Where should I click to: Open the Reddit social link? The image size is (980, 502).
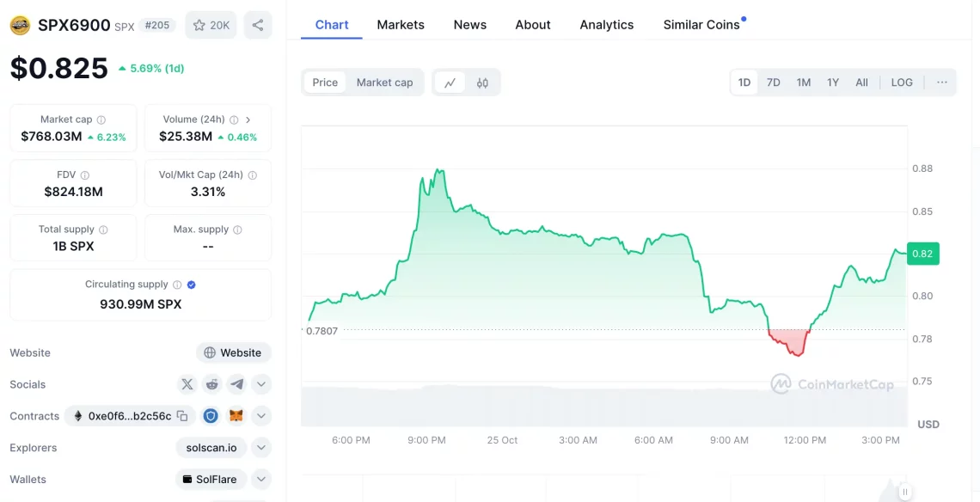(x=211, y=384)
